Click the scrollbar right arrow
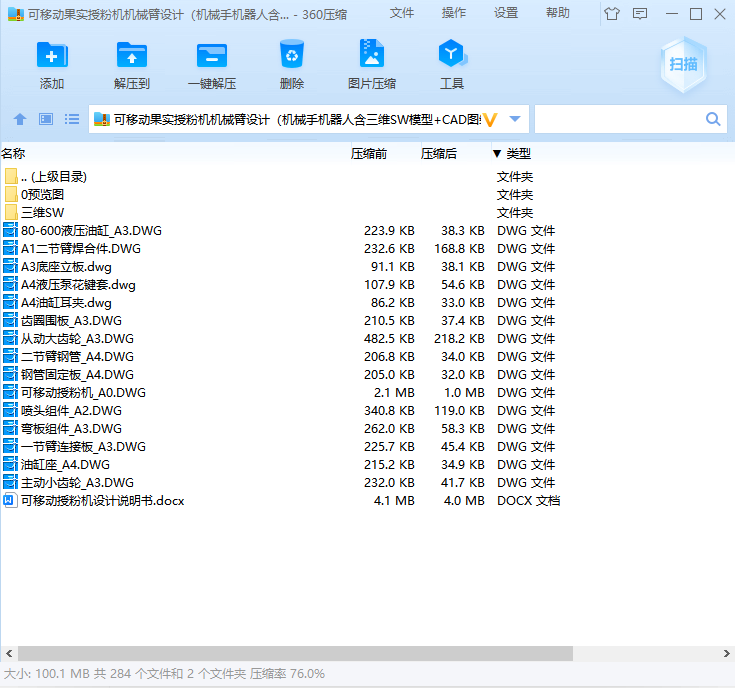 pyautogui.click(x=726, y=653)
